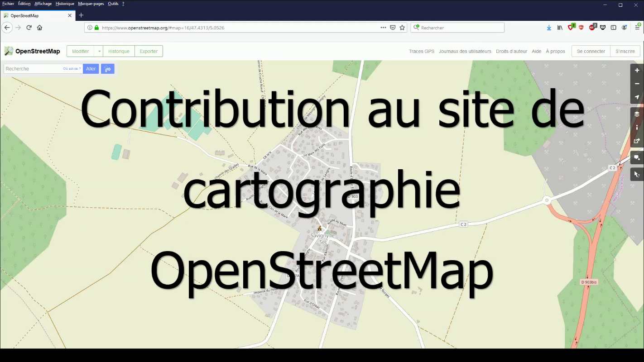Viewport: 644px width, 362px height.
Task: Open the map layers panel
Action: (637, 114)
